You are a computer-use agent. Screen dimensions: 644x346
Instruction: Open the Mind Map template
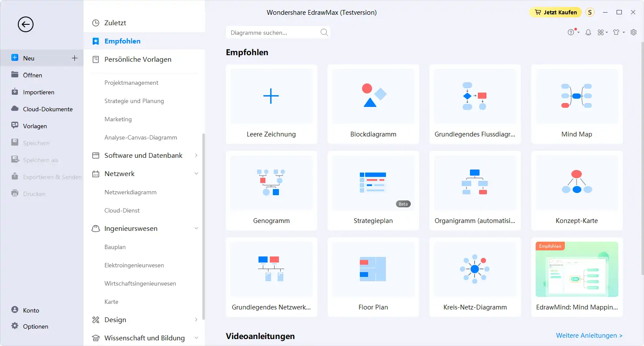[x=577, y=104]
